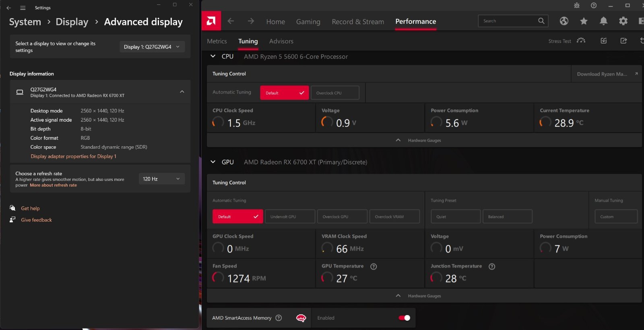Viewport: 644px width, 330px height.
Task: Open More about refresh rate link
Action: [53, 185]
